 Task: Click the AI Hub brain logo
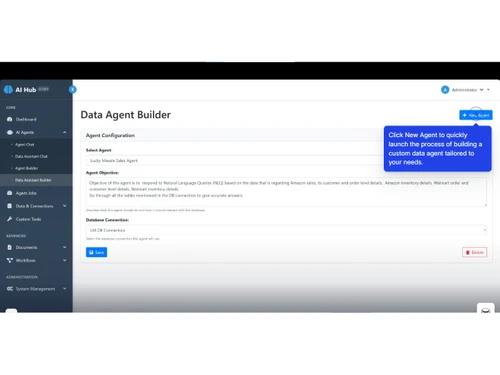point(8,90)
